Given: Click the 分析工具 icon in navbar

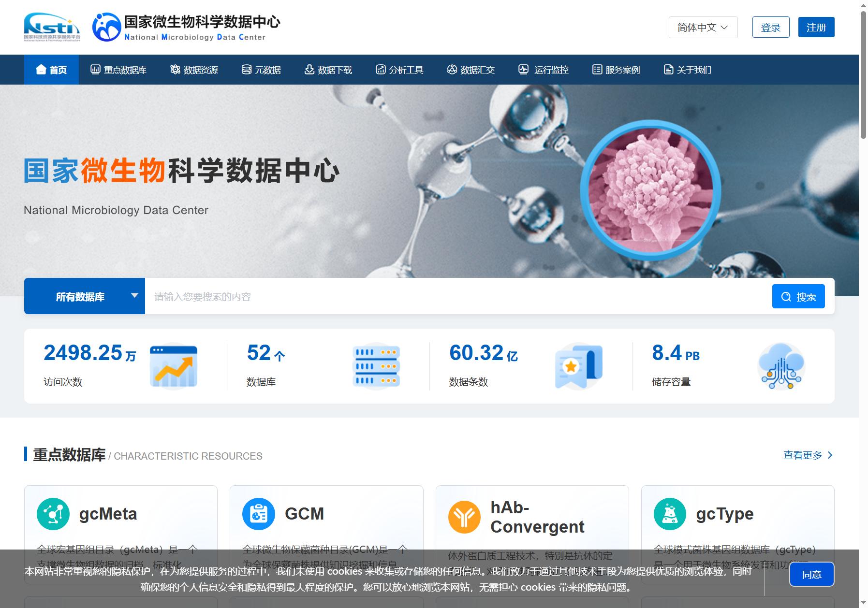Looking at the screenshot, I should click(381, 70).
